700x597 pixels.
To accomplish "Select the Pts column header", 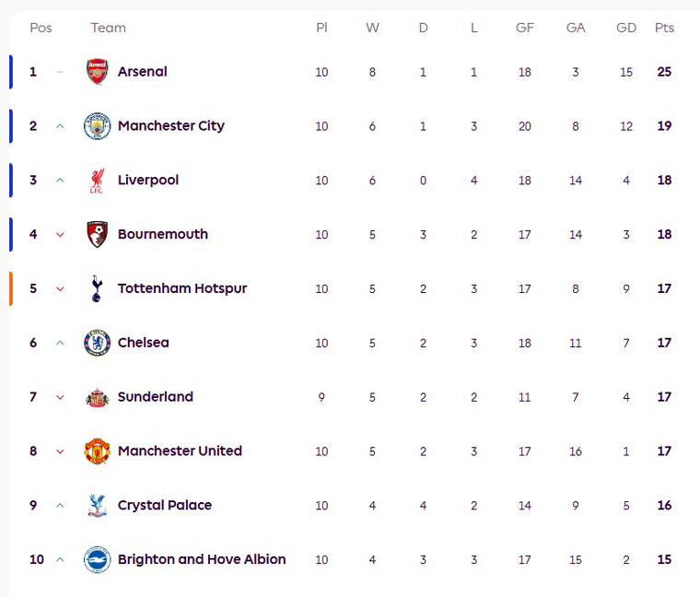I will point(664,28).
